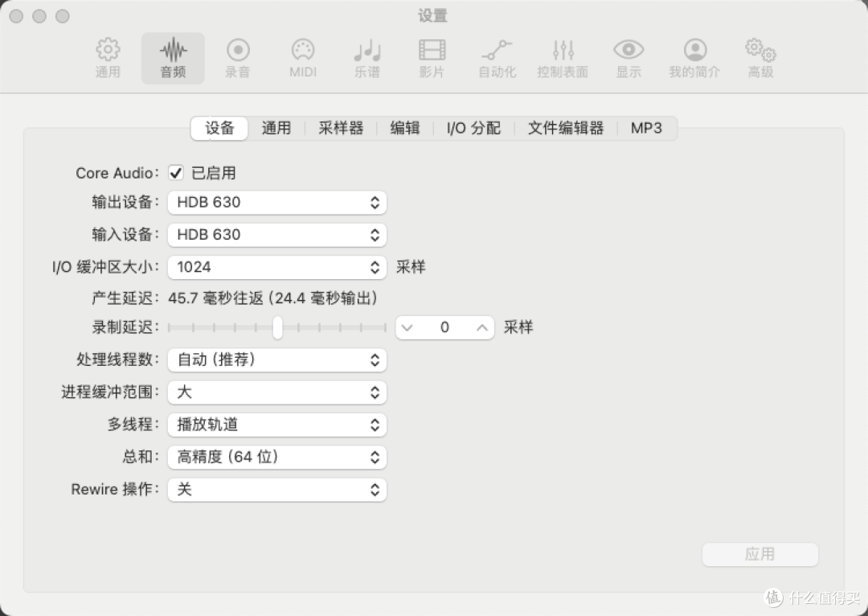Open the 通用 general settings gear icon
Image resolution: width=868 pixels, height=616 pixels.
[x=108, y=58]
